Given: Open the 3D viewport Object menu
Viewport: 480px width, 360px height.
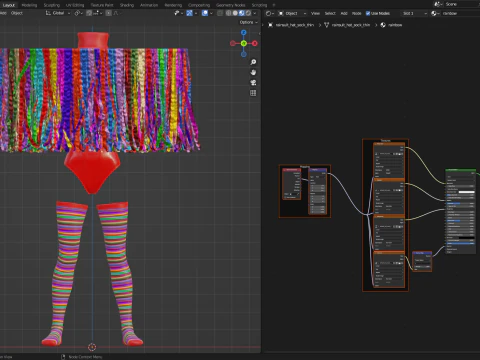Looking at the screenshot, I should click(17, 13).
